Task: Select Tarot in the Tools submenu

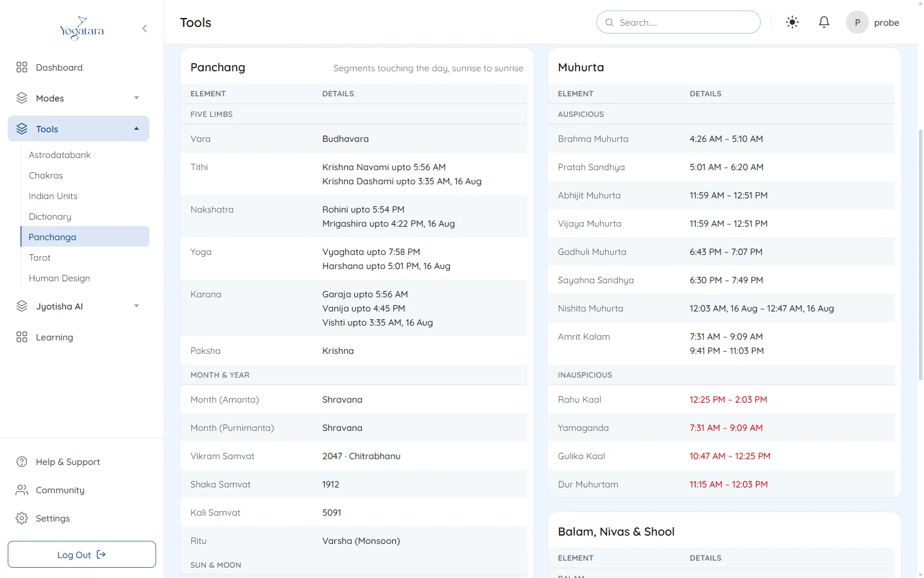Action: pyautogui.click(x=40, y=258)
